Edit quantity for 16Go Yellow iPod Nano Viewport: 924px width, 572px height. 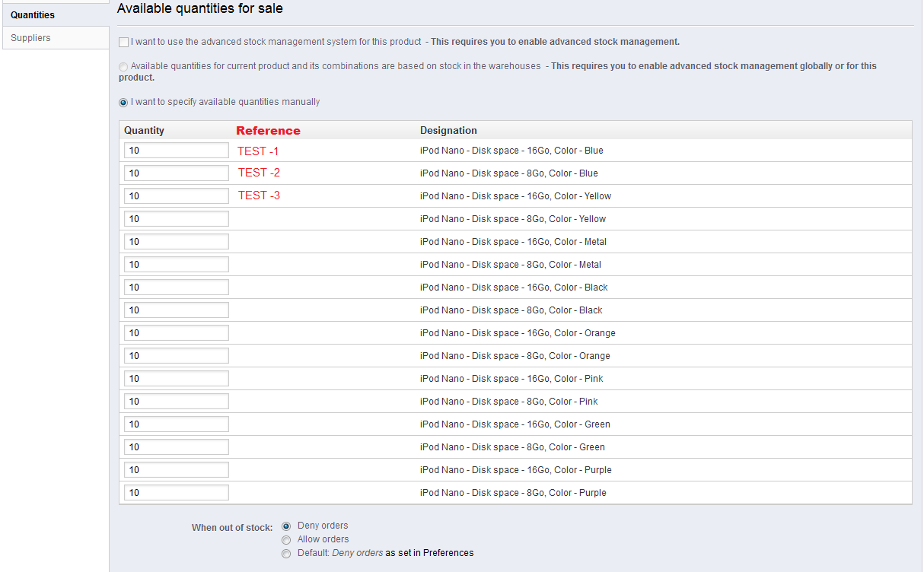(x=177, y=196)
